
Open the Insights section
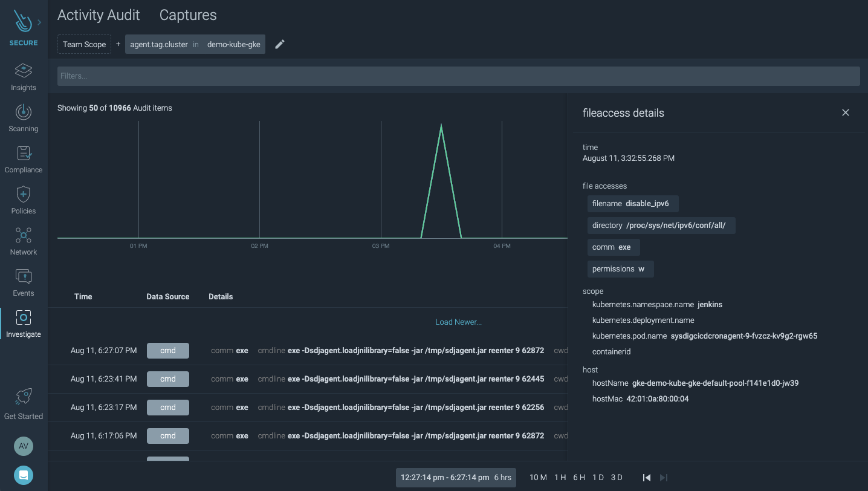pyautogui.click(x=24, y=77)
